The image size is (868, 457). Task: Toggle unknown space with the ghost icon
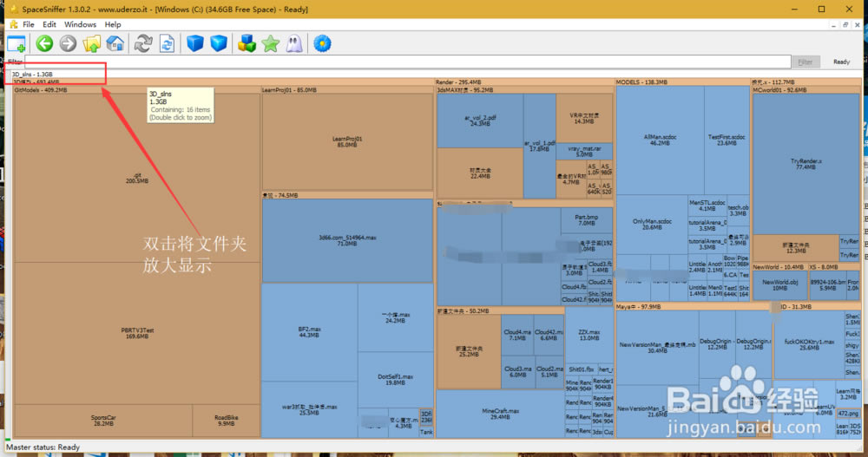[x=294, y=43]
